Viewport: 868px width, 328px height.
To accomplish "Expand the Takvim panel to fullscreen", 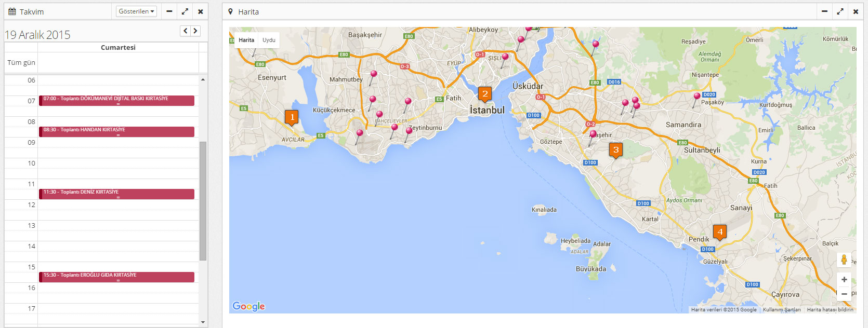I will pos(185,11).
